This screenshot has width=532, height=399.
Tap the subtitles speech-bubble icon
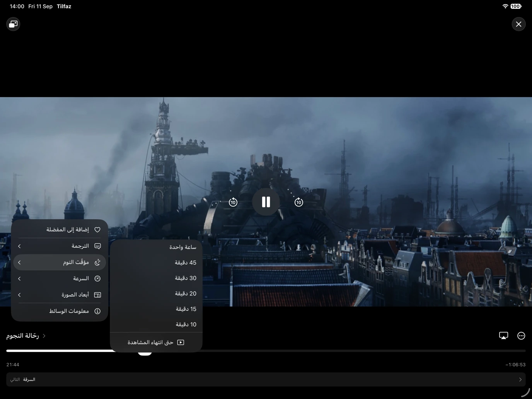[x=97, y=246]
